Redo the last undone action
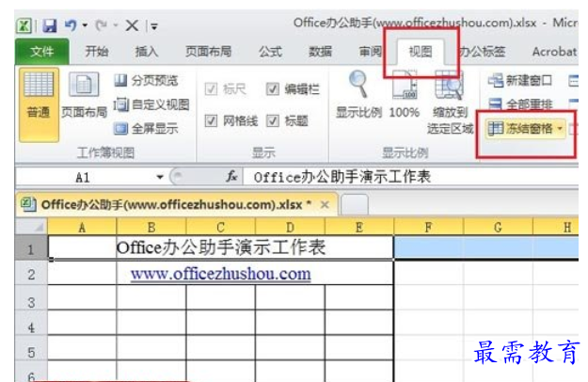 [x=101, y=25]
